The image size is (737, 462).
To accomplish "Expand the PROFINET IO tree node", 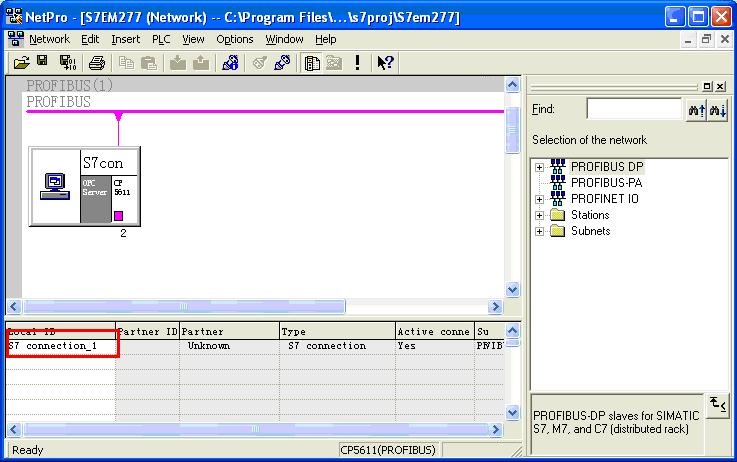I will [x=539, y=199].
